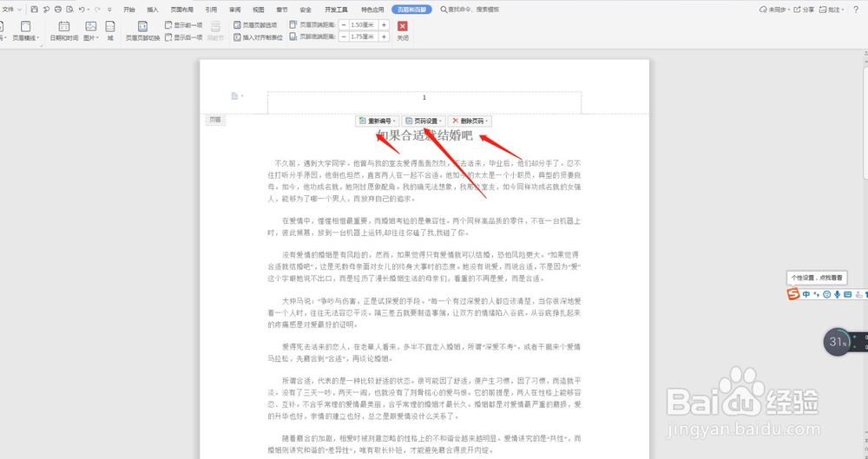Image resolution: width=868 pixels, height=459 pixels.
Task: Click the Undo arrow icon
Action: point(82,10)
